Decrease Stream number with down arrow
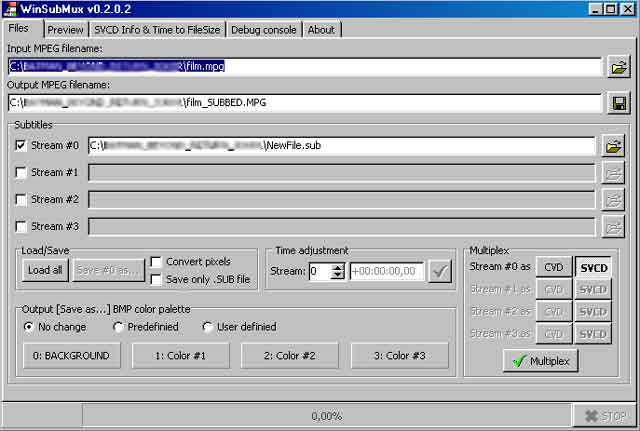This screenshot has width=640, height=431. click(x=338, y=275)
